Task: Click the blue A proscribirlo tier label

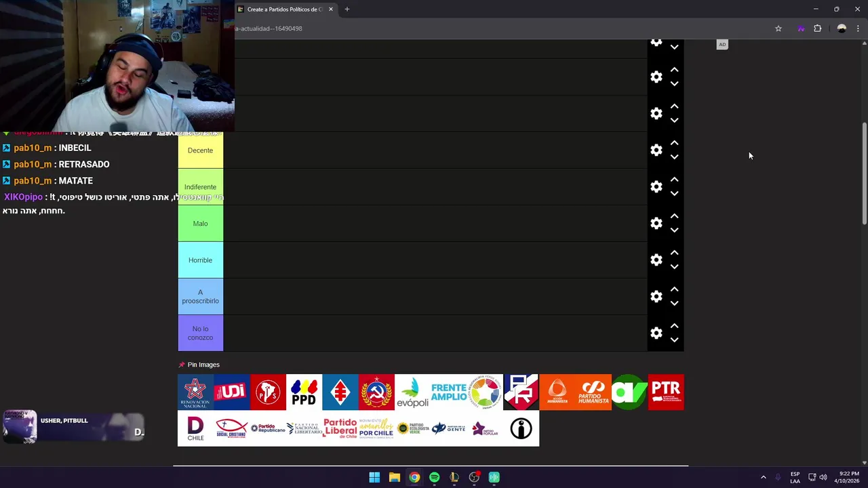Action: [x=200, y=297]
